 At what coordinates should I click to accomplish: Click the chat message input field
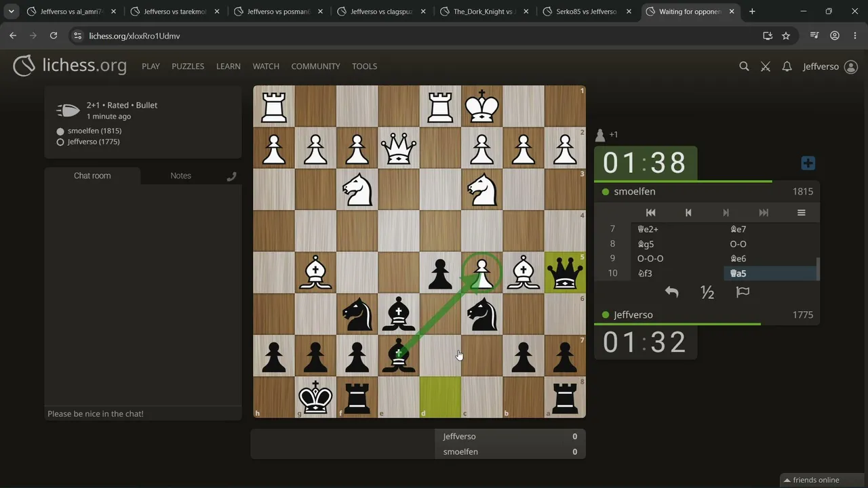point(142,413)
